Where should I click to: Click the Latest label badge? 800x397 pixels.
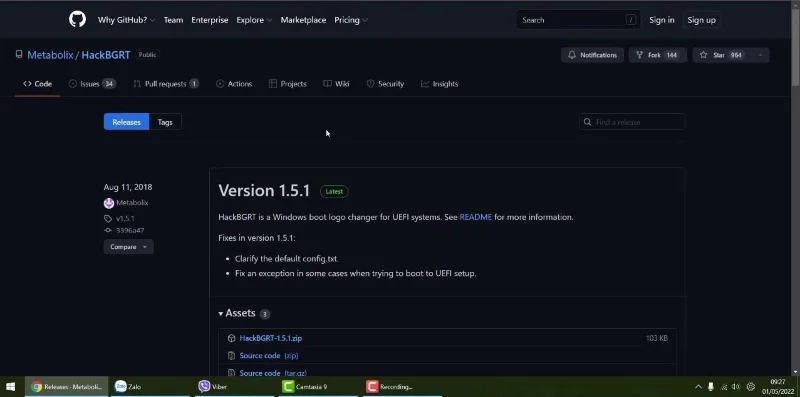coord(334,191)
